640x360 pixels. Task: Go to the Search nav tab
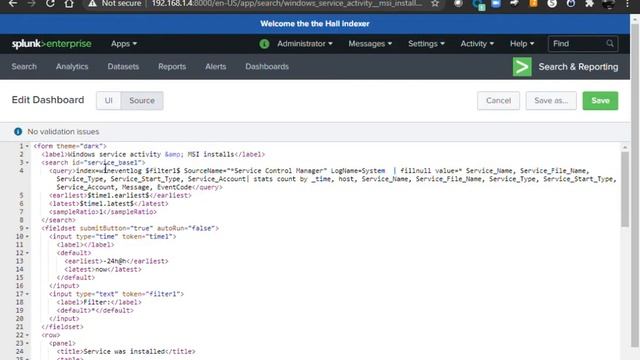24,67
